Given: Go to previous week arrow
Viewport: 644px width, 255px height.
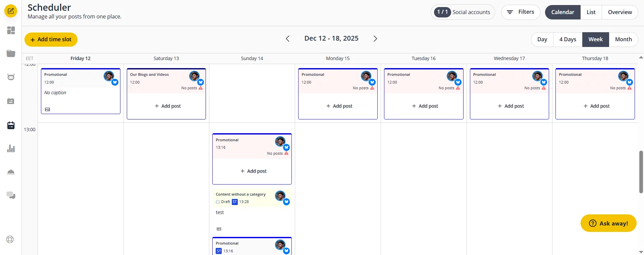Looking at the screenshot, I should (x=287, y=39).
